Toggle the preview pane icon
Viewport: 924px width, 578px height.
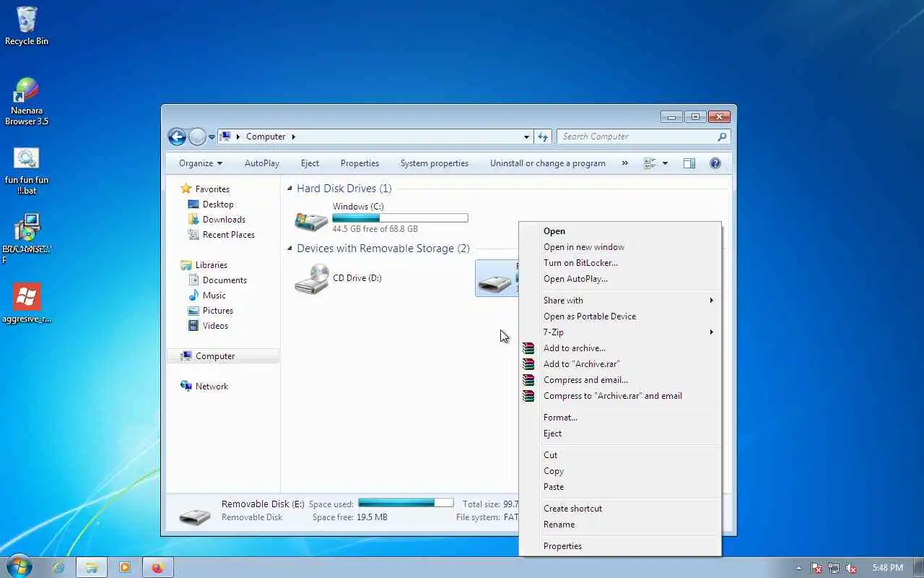689,163
